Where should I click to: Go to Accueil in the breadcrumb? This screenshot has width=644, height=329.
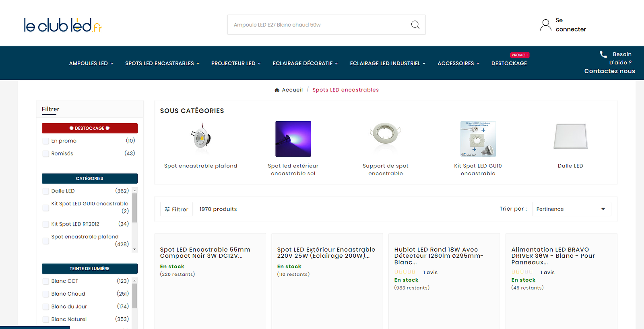tap(292, 90)
